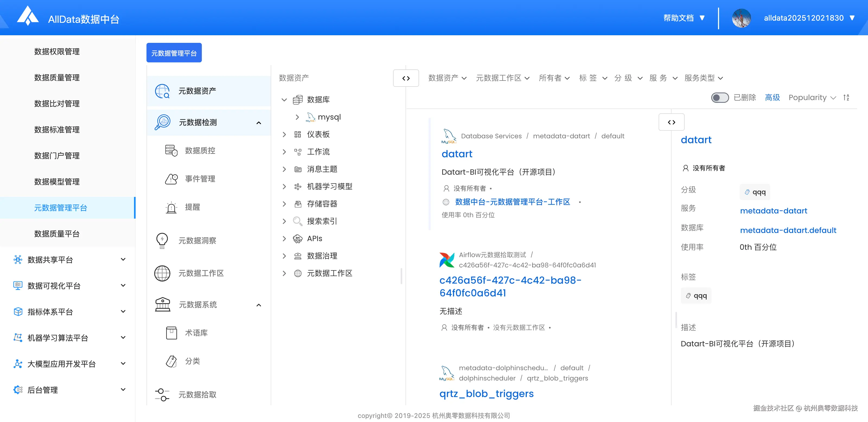Click the 高级 advanced search link
Image resolution: width=868 pixels, height=422 pixels.
click(772, 98)
